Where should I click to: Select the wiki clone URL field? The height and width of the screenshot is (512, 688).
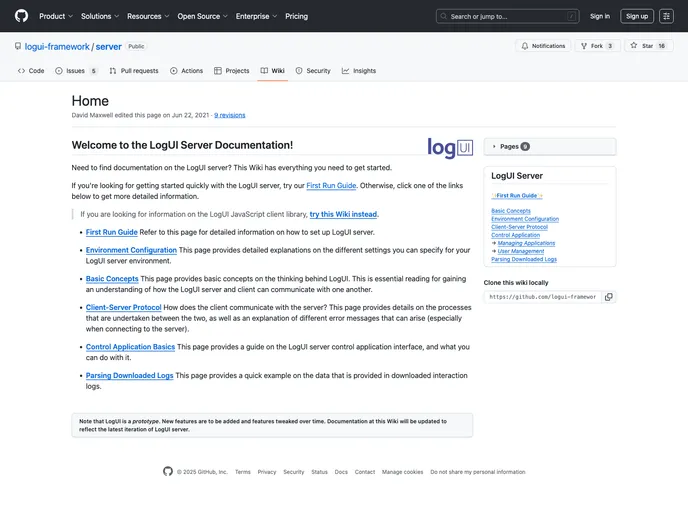pyautogui.click(x=542, y=297)
